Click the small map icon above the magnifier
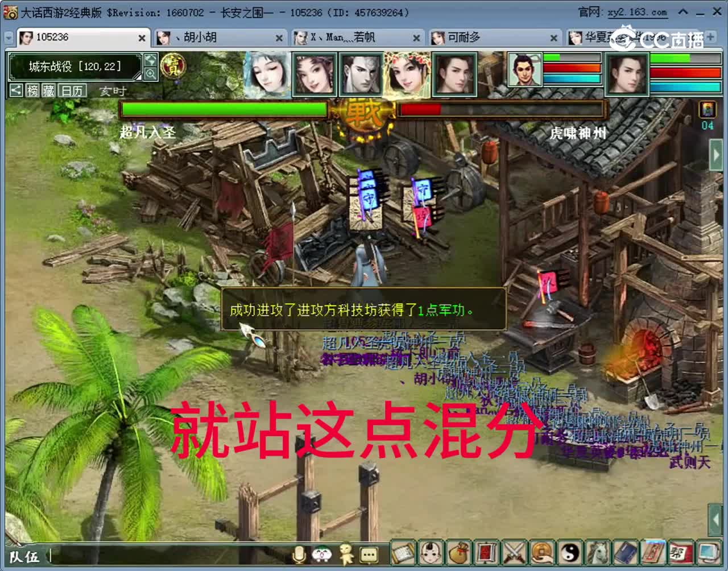Screen dimensions: 728x571 tap(150, 60)
